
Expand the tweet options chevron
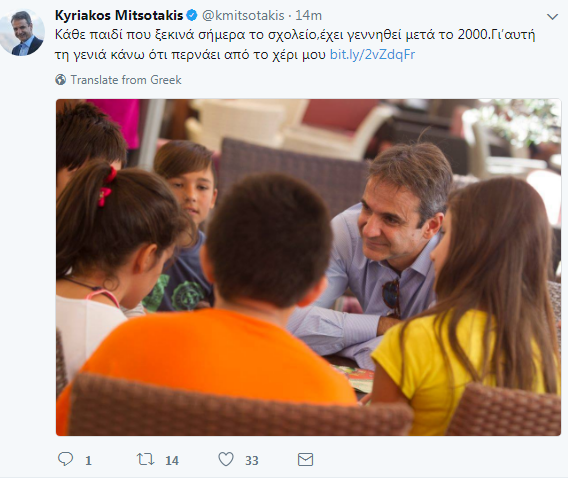[552, 17]
